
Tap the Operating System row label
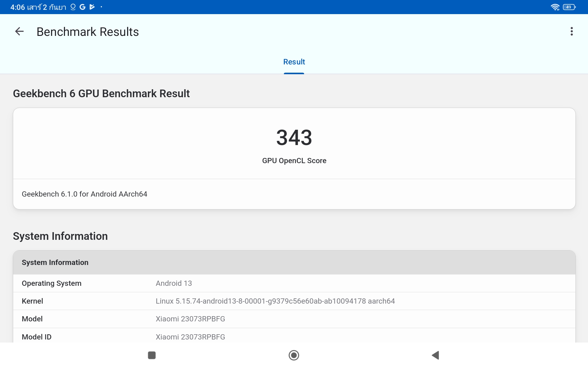tap(51, 283)
